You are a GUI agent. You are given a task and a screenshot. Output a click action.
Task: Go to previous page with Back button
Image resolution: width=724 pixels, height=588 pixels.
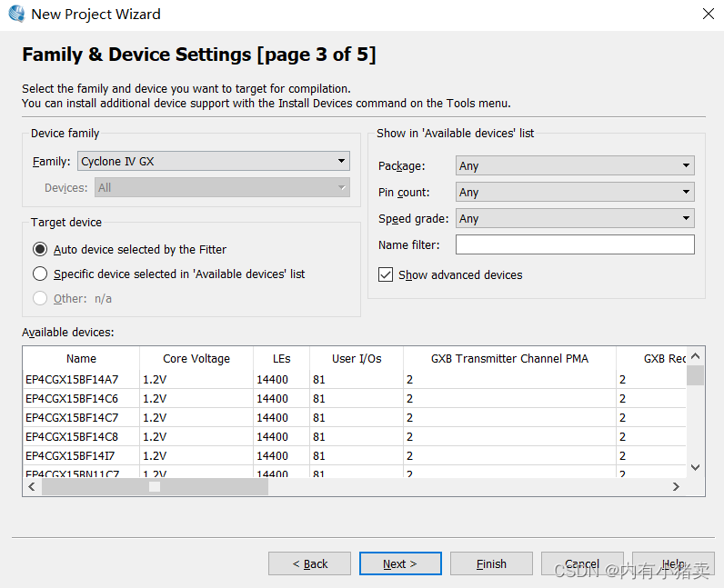309,563
